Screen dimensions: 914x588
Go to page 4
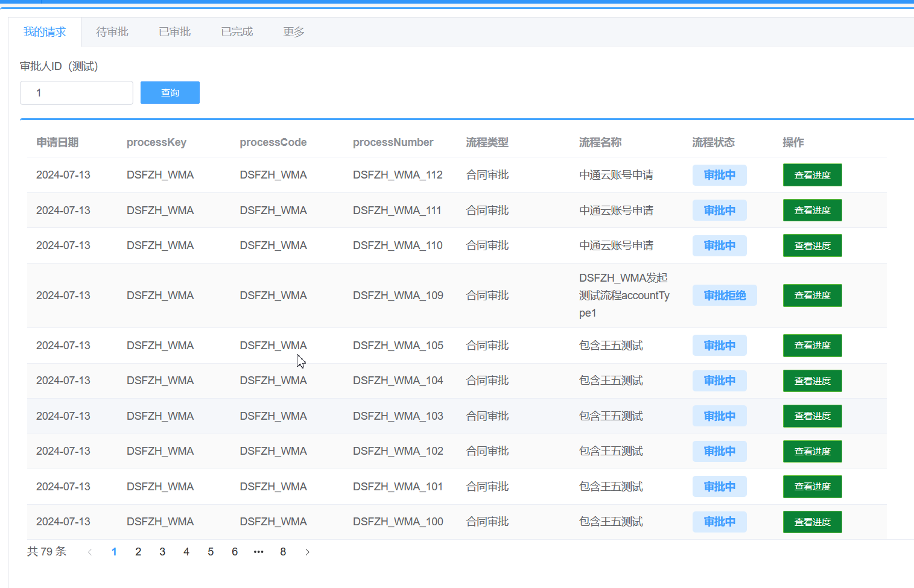pyautogui.click(x=186, y=552)
